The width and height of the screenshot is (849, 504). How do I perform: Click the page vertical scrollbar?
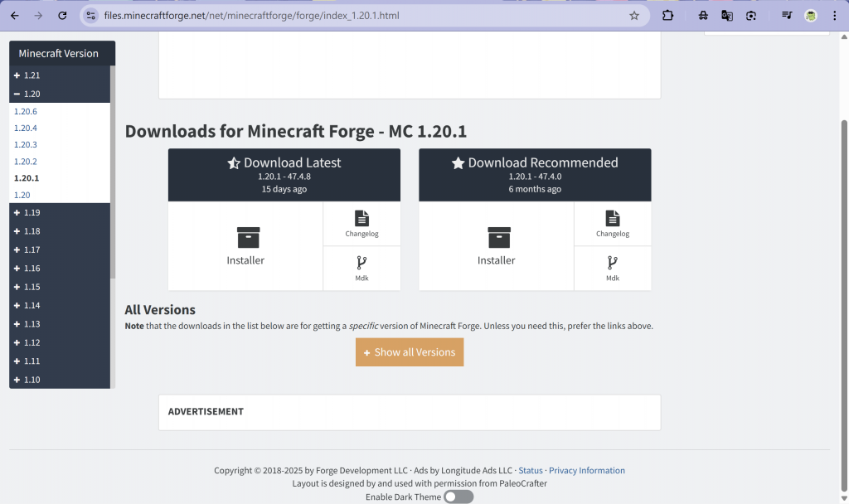844,306
